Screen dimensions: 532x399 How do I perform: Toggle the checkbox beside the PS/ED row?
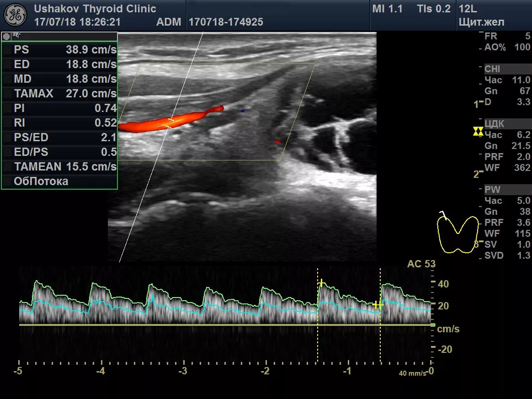coord(7,138)
